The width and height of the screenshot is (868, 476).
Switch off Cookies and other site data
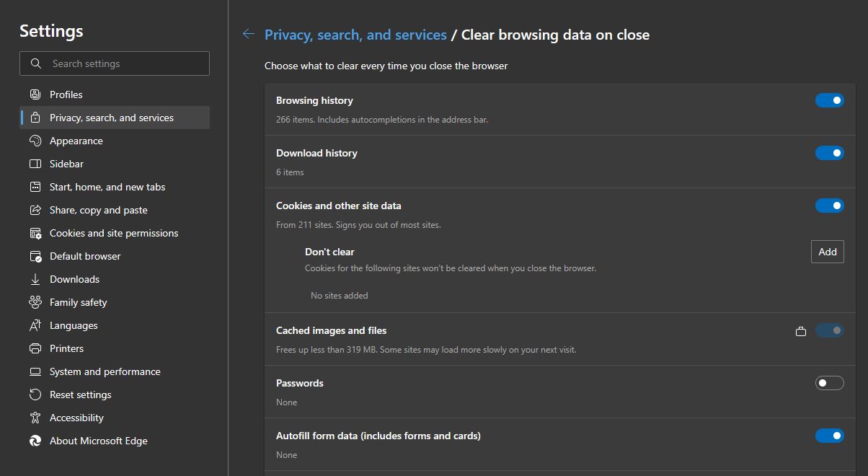point(829,206)
